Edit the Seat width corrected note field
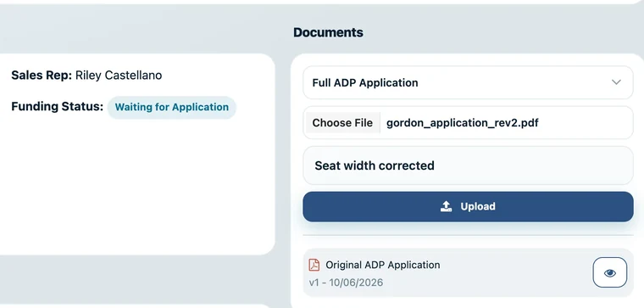Viewport: 644px width, 308px height. coord(468,165)
